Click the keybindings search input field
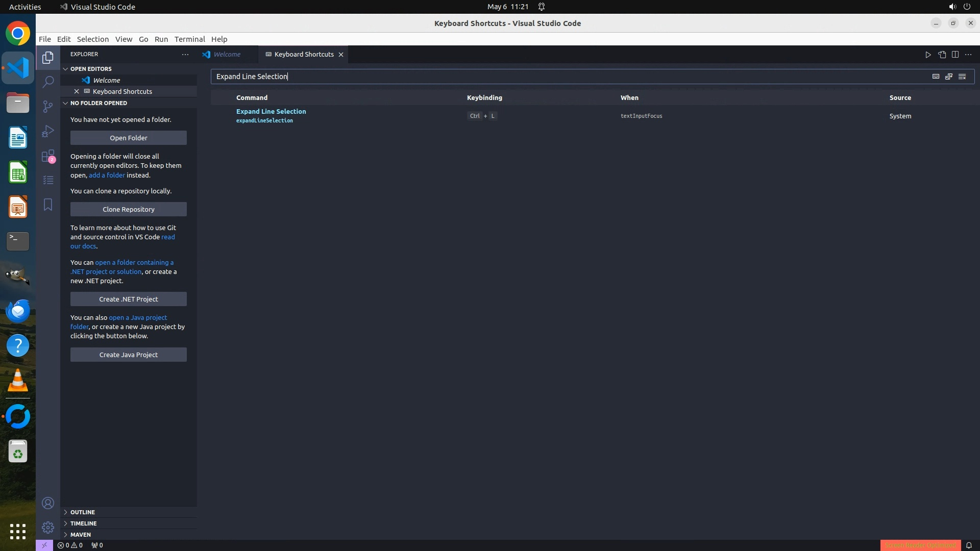The image size is (980, 551). pos(561,77)
